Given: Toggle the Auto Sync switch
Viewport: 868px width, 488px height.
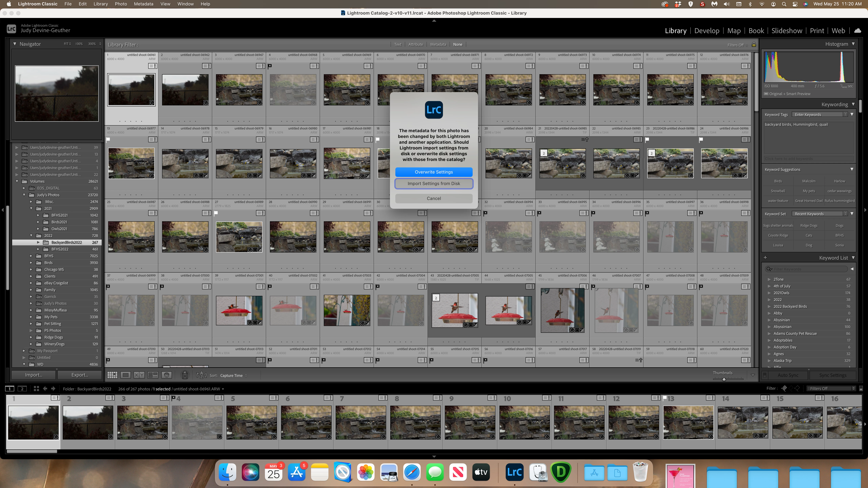Looking at the screenshot, I should (x=765, y=375).
